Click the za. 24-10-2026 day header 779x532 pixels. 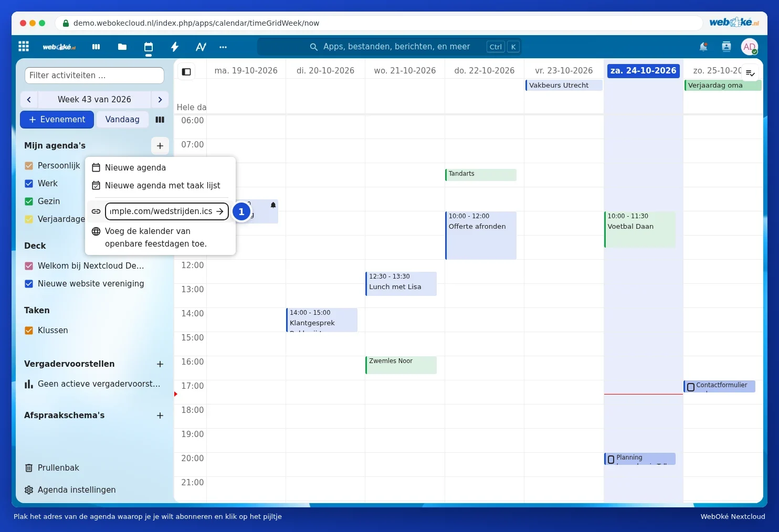(x=643, y=71)
